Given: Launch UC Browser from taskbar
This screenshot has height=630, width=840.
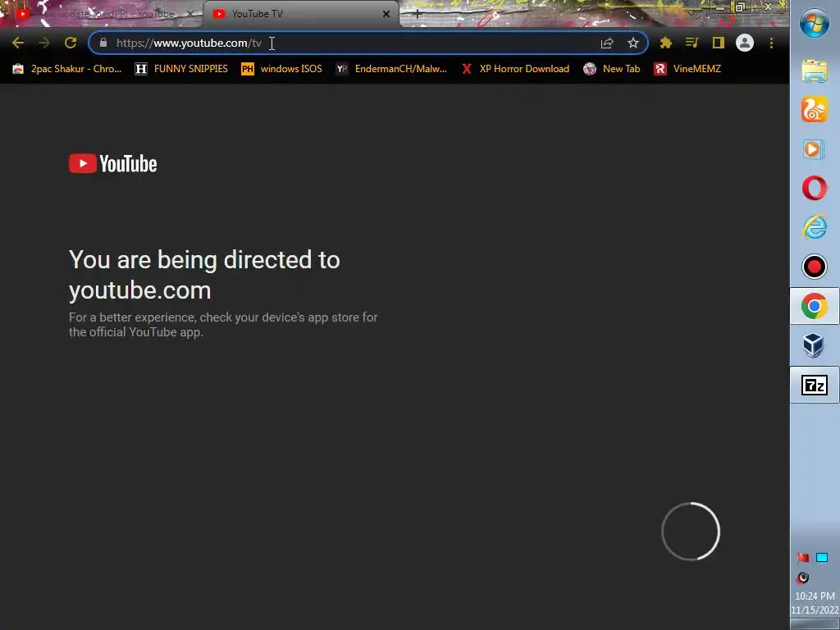Looking at the screenshot, I should point(815,109).
